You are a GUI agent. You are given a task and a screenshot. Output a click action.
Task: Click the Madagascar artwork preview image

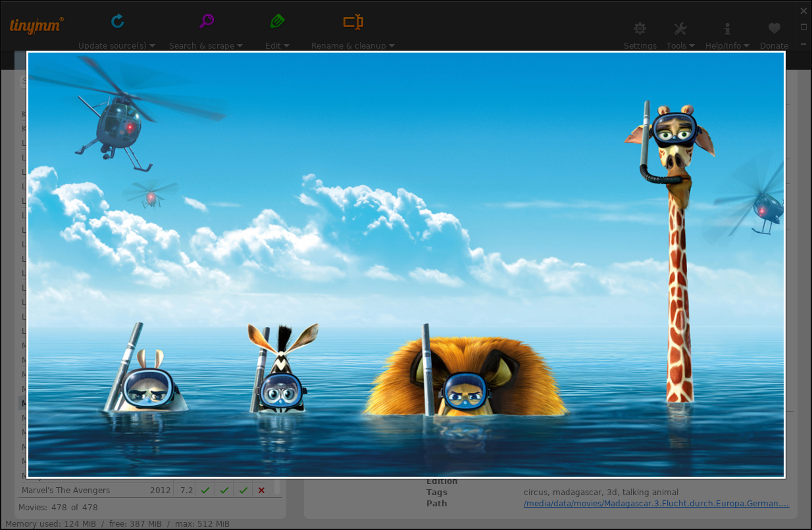[x=406, y=264]
